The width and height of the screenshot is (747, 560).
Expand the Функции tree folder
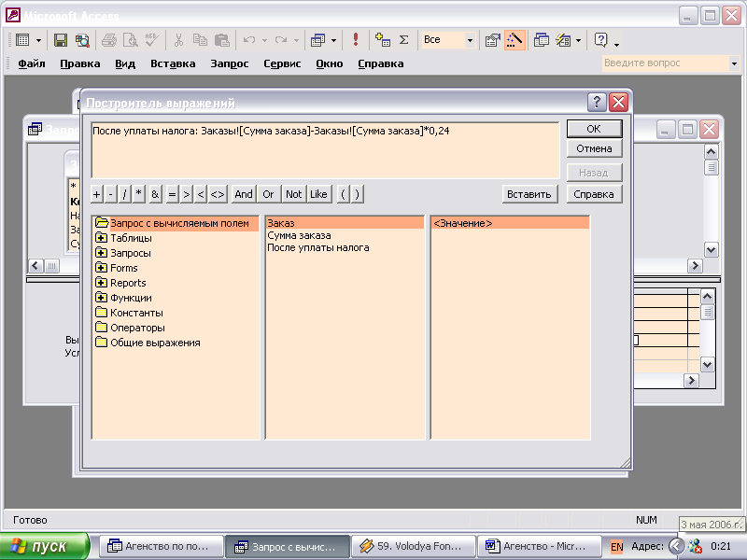coord(101,297)
